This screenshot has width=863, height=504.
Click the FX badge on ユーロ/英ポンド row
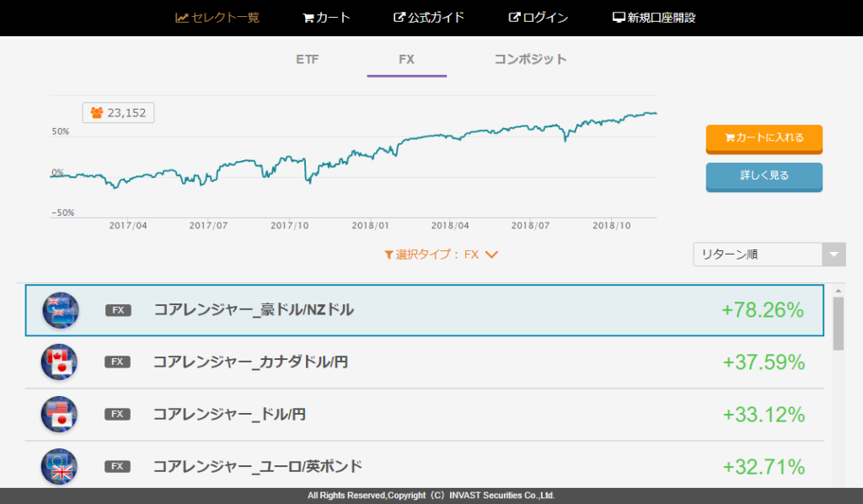117,467
